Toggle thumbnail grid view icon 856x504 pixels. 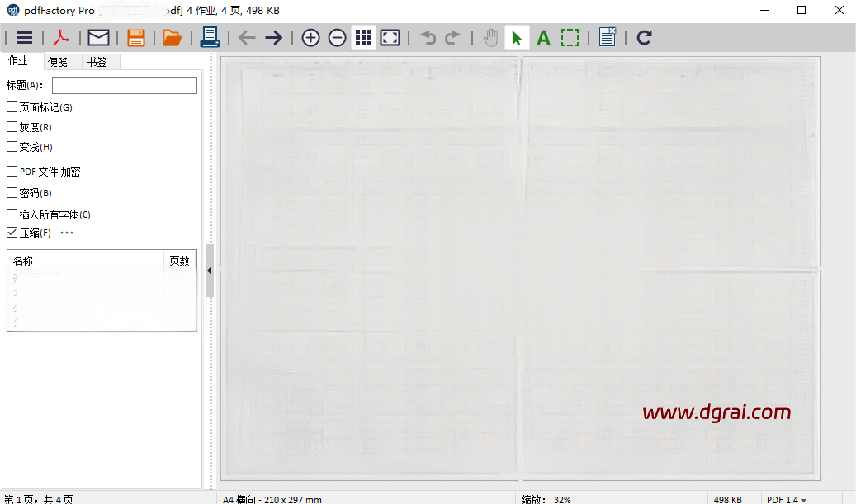pos(363,38)
